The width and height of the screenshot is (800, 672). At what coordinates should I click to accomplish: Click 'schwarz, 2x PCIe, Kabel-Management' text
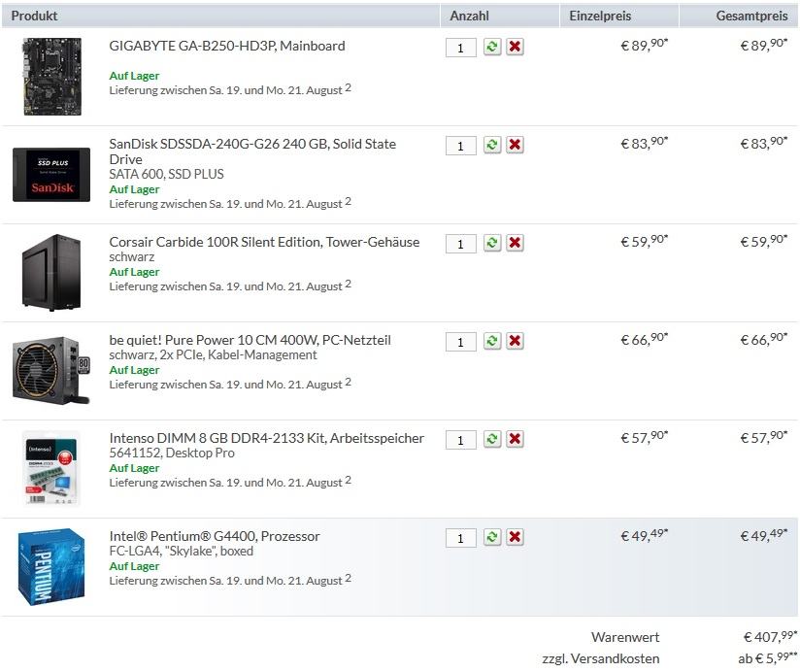coord(213,354)
